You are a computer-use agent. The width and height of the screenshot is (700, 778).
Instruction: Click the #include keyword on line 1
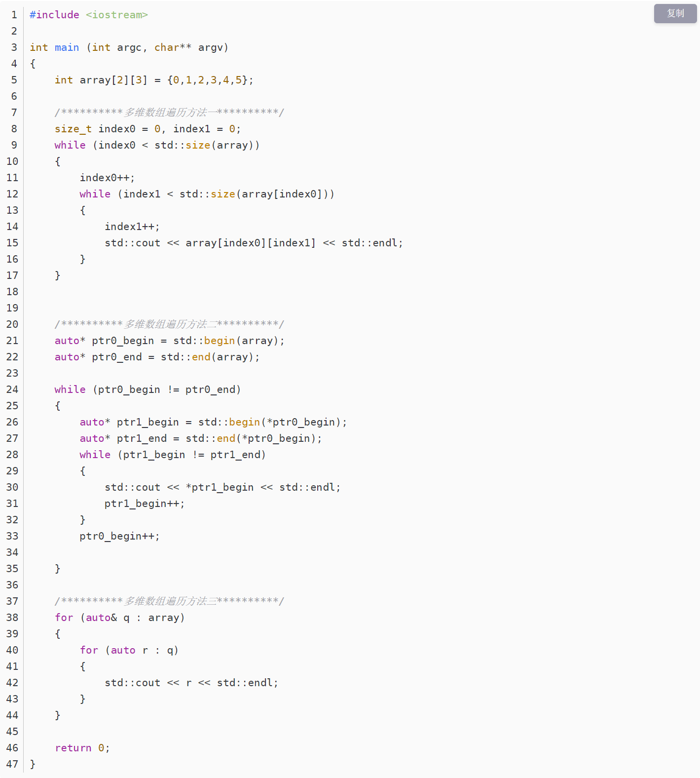54,15
